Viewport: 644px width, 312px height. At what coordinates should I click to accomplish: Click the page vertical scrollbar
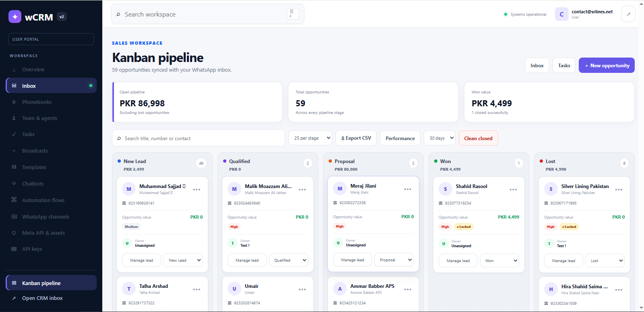(641, 156)
